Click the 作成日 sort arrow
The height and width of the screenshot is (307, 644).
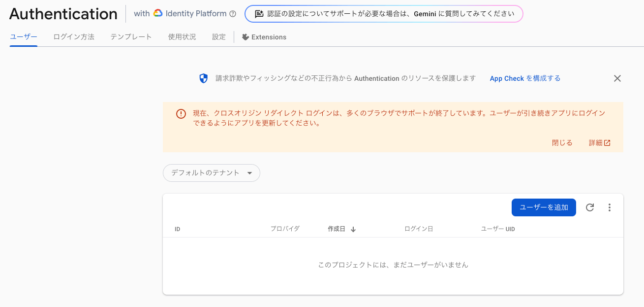tap(353, 229)
